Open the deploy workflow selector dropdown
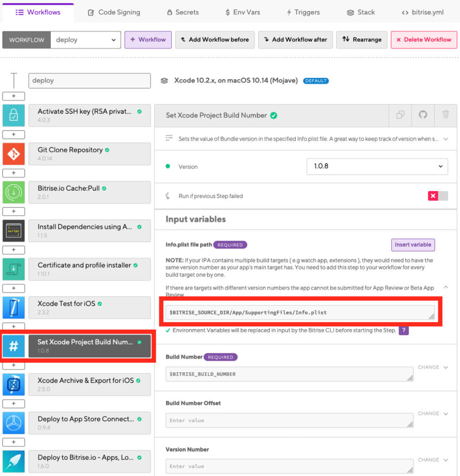The width and height of the screenshot is (460, 476). [86, 40]
